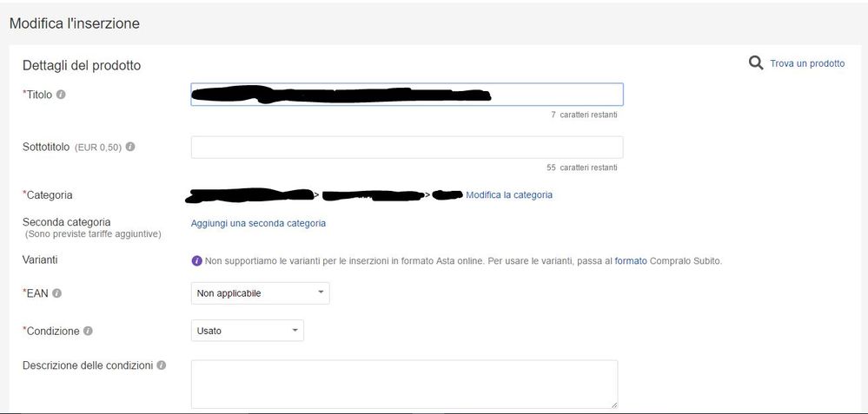
Task: Click the condition description textarea resize handle
Action: click(x=613, y=404)
